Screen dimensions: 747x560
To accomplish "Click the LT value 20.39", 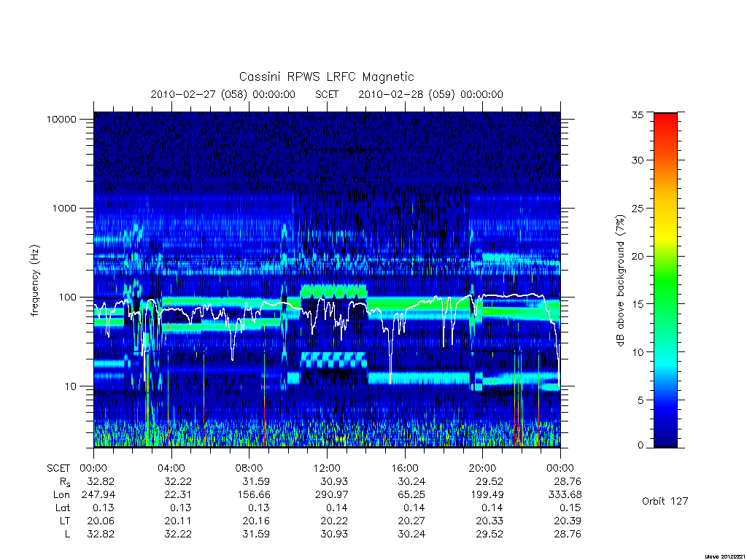I will pyautogui.click(x=568, y=521).
